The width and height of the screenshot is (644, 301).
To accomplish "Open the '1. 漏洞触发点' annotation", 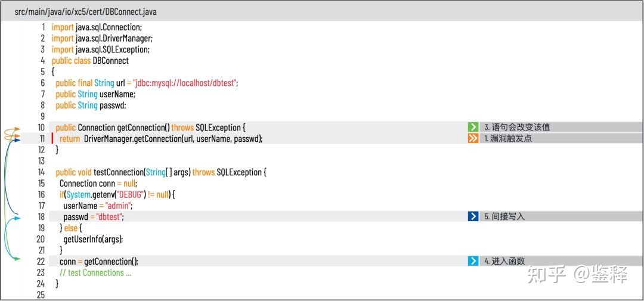I will point(507,138).
